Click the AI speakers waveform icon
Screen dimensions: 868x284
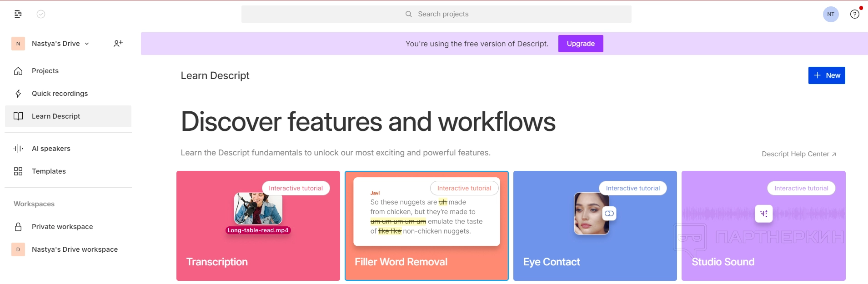(18, 149)
